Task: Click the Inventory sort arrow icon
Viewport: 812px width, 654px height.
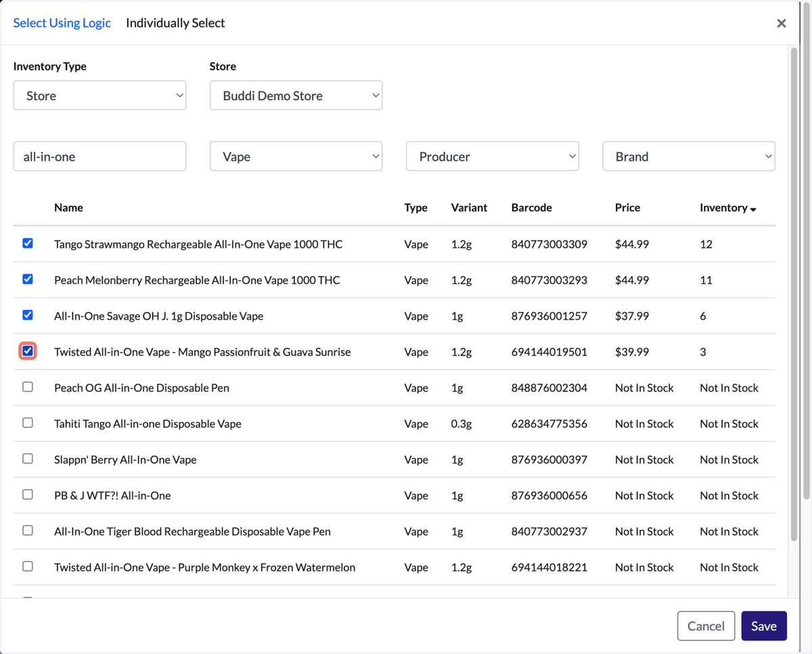Action: 753,209
